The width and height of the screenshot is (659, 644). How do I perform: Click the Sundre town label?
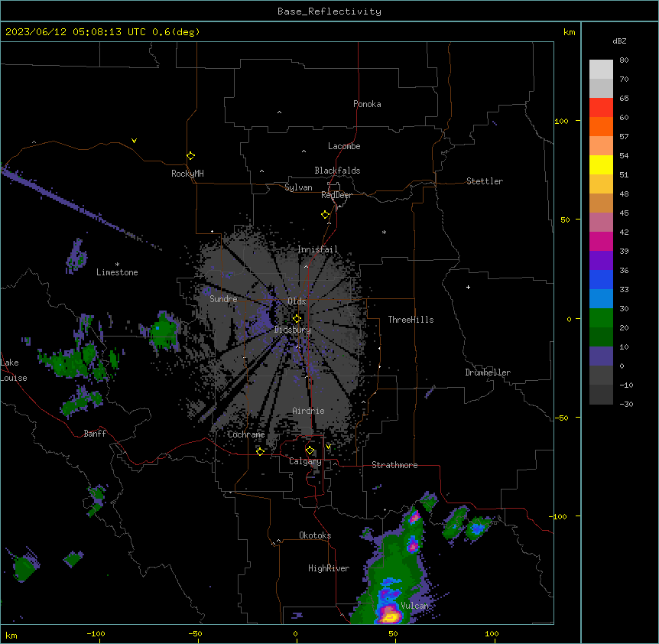point(223,299)
